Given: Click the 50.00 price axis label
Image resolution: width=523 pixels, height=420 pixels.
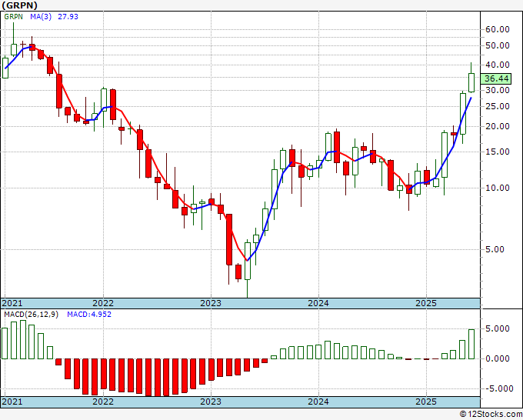Looking at the screenshot, I should coord(498,45).
